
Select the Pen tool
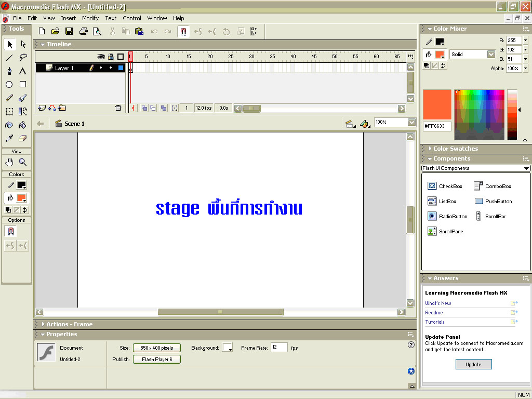pos(9,71)
